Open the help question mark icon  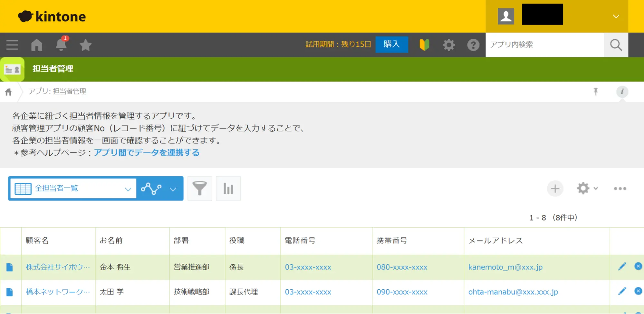pos(473,45)
